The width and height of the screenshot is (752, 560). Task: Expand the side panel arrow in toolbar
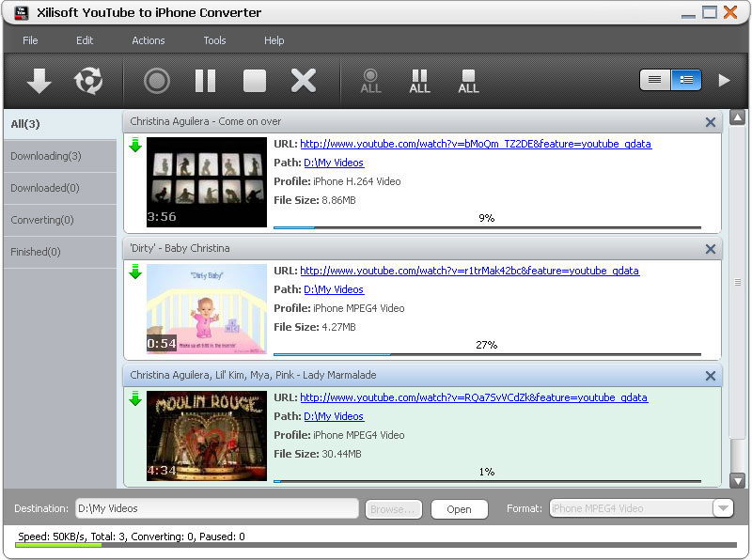click(724, 80)
